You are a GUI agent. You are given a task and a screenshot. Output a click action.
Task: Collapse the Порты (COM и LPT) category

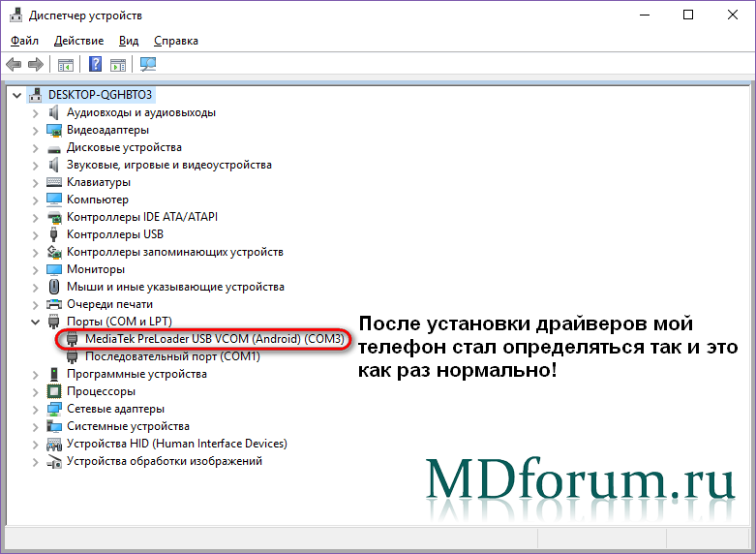click(x=36, y=322)
